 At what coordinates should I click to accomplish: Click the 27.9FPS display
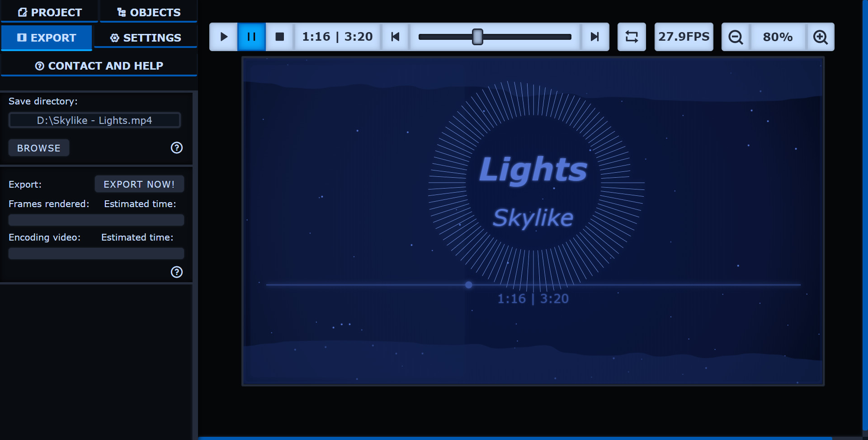click(684, 37)
